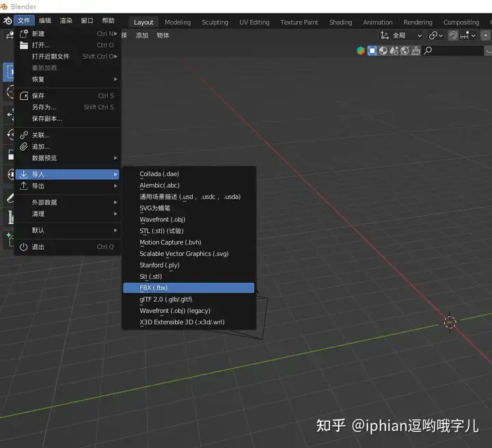Open the snapping options dropdown

tap(468, 36)
